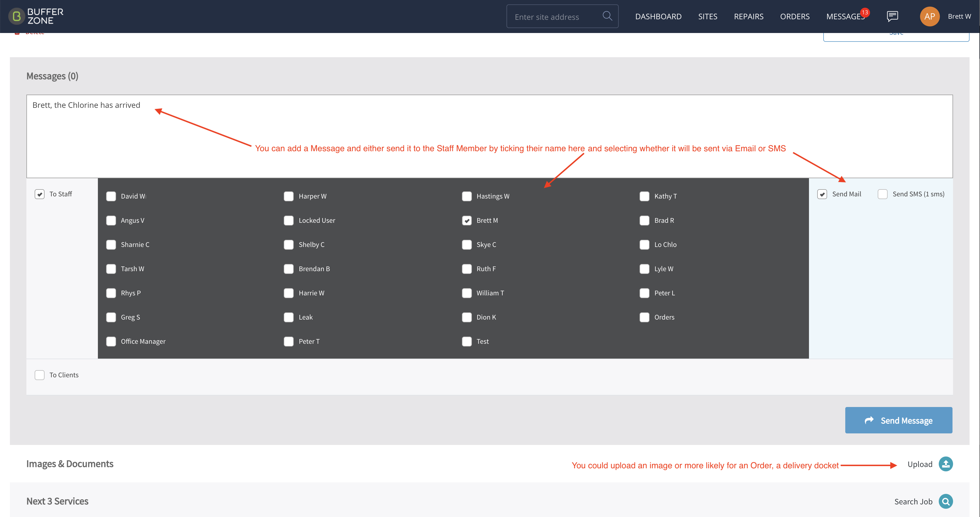Select Rhys P checkbox
The width and height of the screenshot is (980, 517).
(111, 293)
